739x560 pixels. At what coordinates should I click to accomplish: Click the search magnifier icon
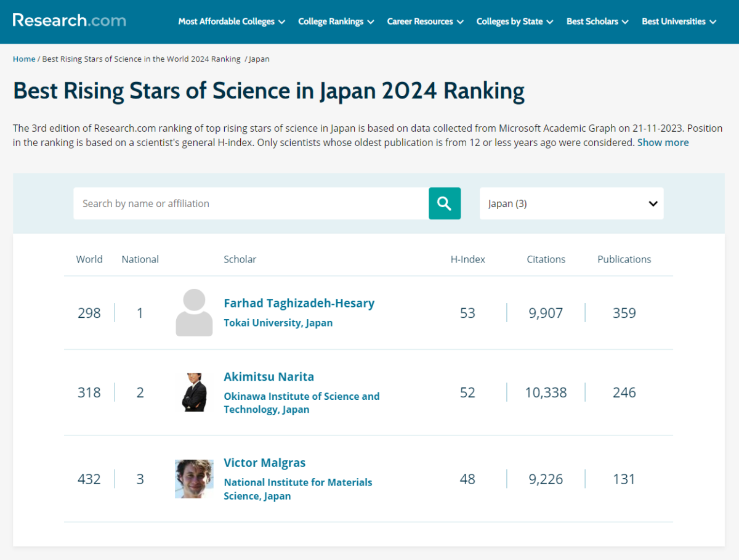(444, 203)
